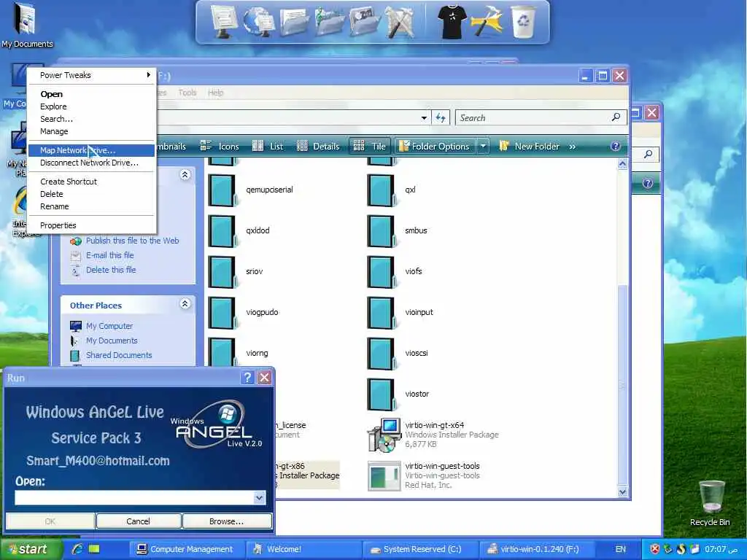Open the vioinput folder
Screen dimensions: 747x560
(400, 313)
